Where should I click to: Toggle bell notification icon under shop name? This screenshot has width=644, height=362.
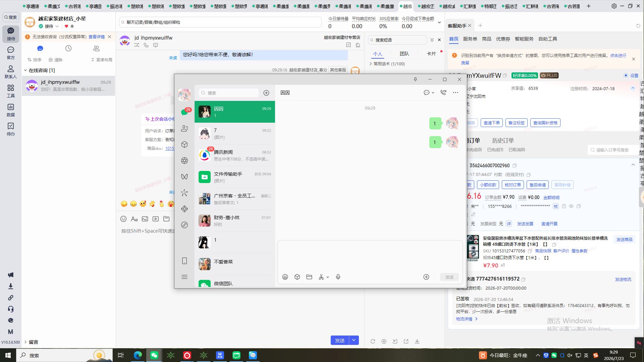72,26
